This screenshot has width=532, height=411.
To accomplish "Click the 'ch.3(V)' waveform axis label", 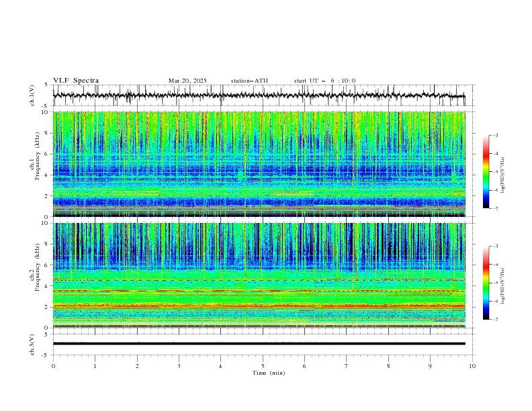I will coord(32,345).
